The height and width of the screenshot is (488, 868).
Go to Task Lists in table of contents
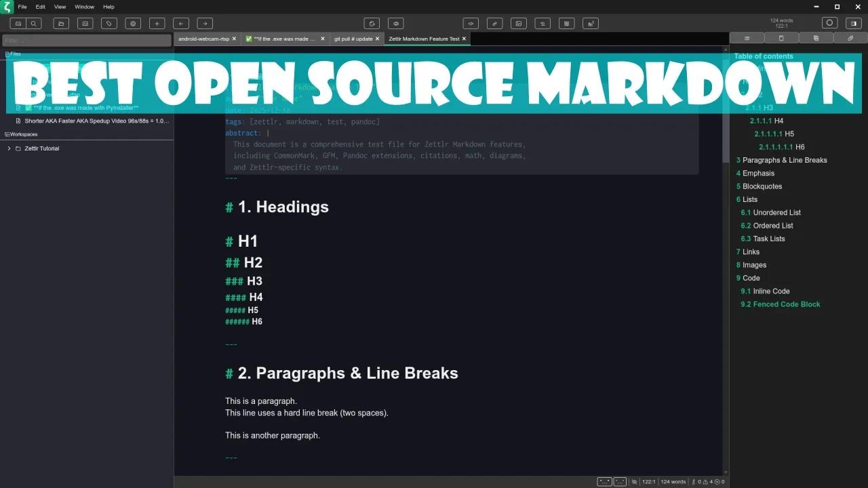pyautogui.click(x=763, y=239)
